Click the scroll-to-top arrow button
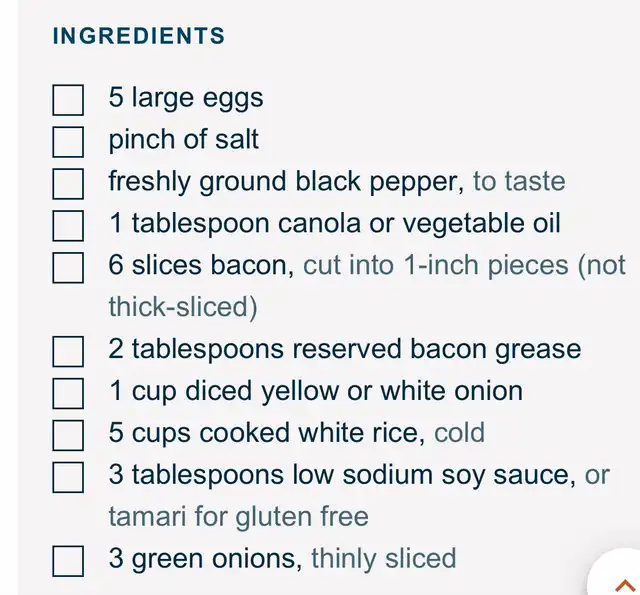The image size is (640, 595). click(x=623, y=584)
